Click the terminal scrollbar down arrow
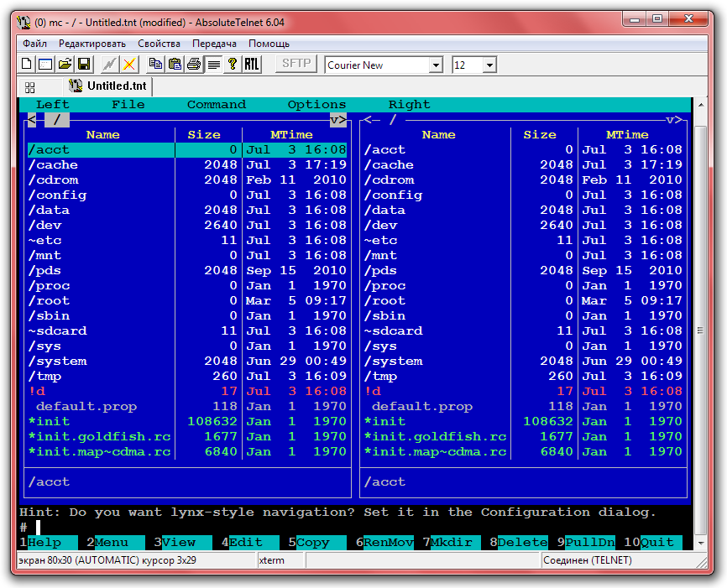Viewport: 727px width, 588px height. [x=701, y=543]
